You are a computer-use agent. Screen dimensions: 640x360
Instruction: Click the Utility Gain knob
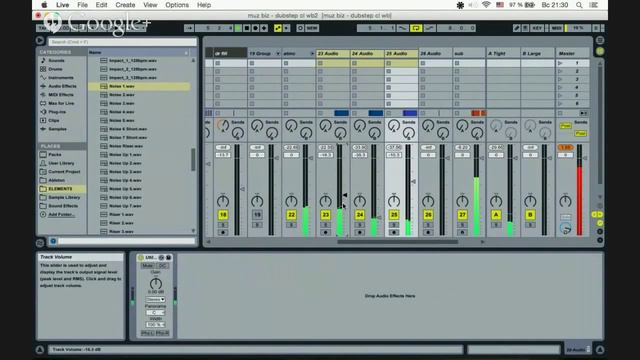point(156,284)
